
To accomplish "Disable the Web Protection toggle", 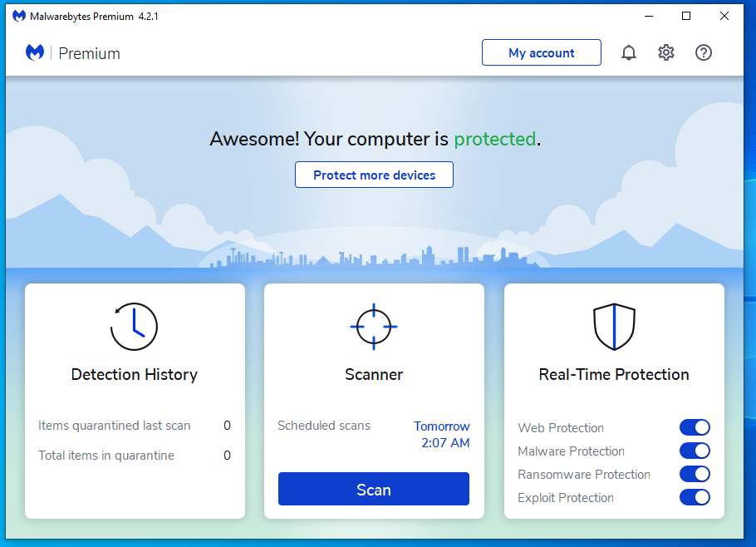I will point(695,427).
